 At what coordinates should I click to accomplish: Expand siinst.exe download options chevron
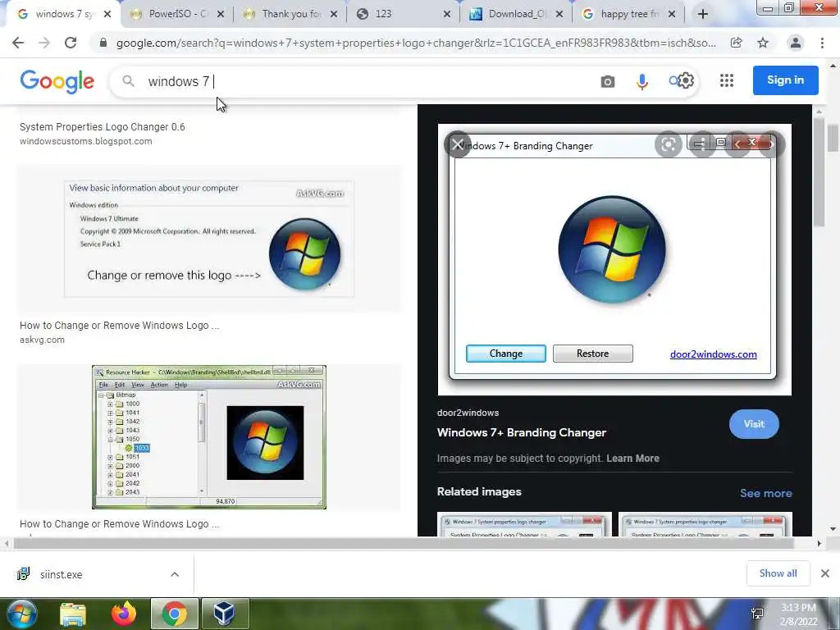tap(175, 574)
